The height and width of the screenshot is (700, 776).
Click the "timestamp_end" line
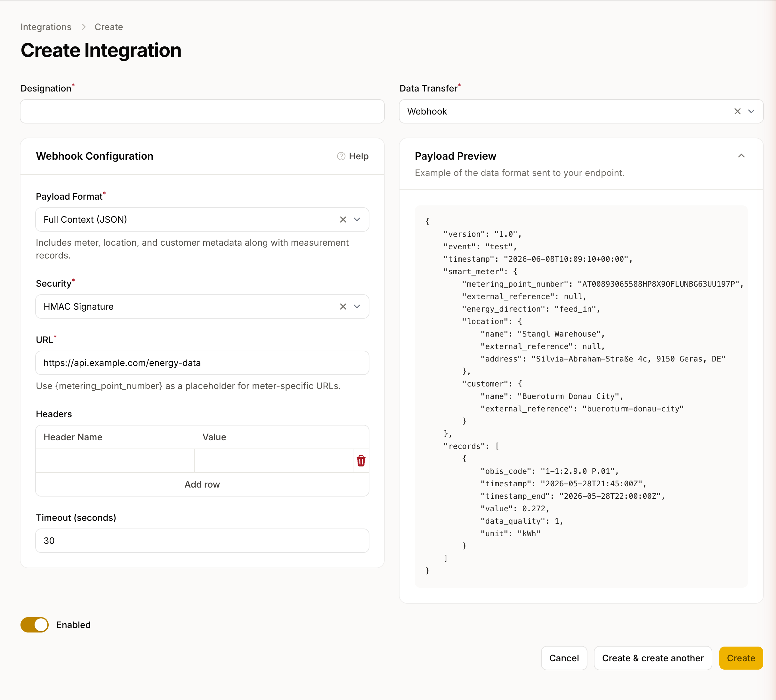[x=573, y=497]
